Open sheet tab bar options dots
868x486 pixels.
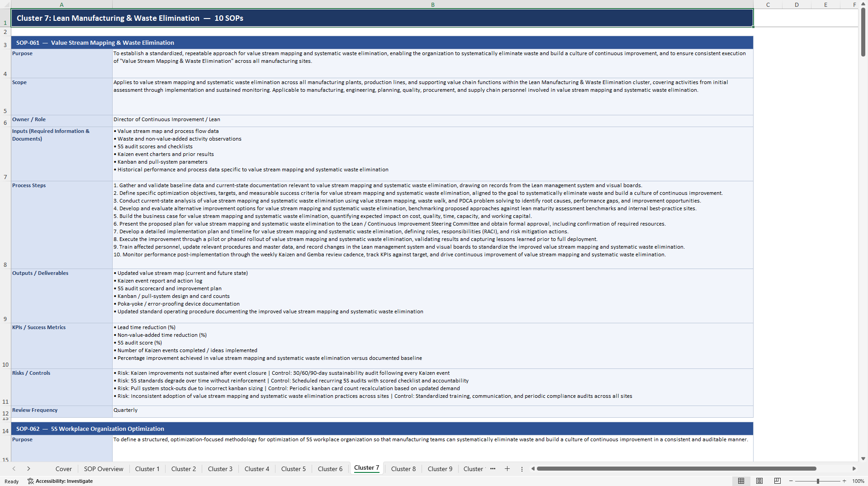click(522, 469)
